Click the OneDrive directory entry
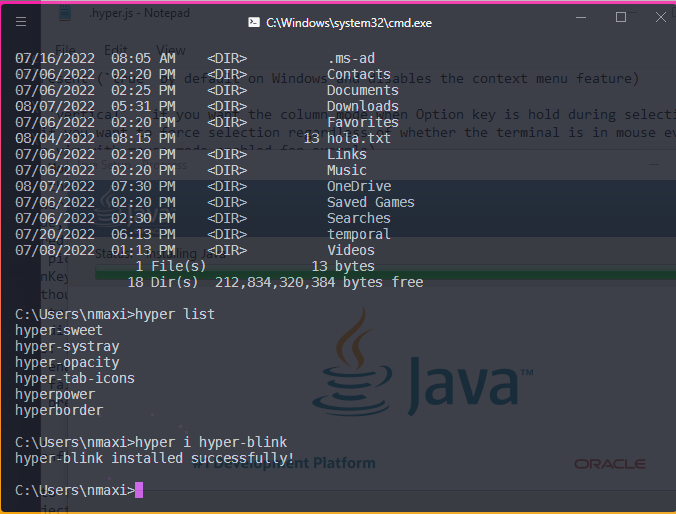This screenshot has width=676, height=514. pyautogui.click(x=358, y=186)
